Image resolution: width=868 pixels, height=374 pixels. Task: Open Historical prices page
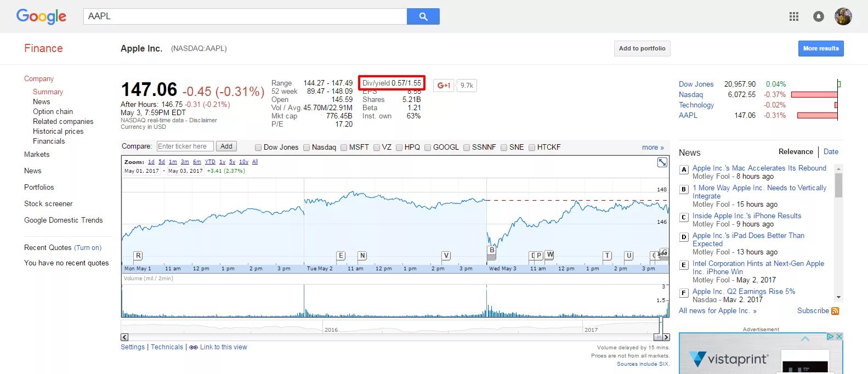58,132
